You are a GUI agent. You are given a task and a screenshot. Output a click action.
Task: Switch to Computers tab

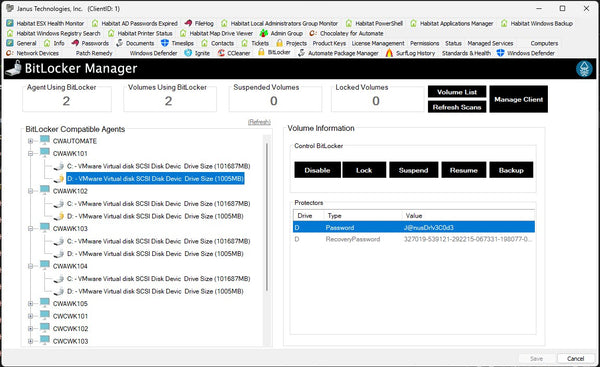(544, 43)
